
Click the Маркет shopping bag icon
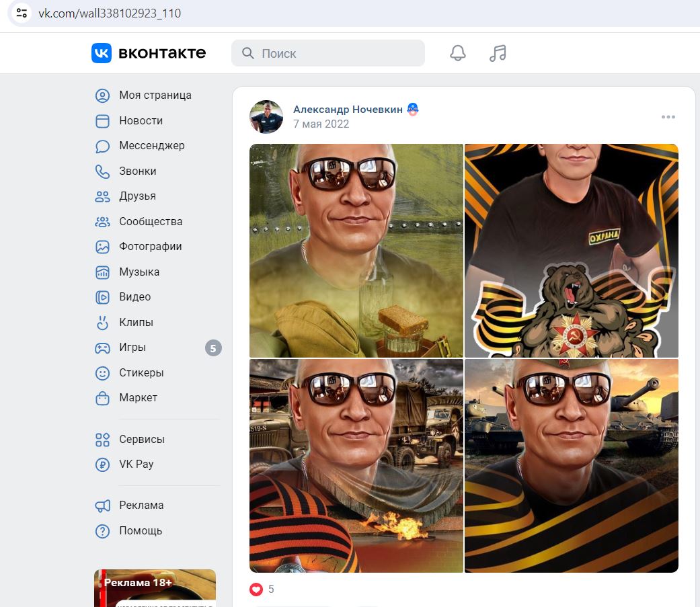coord(103,398)
